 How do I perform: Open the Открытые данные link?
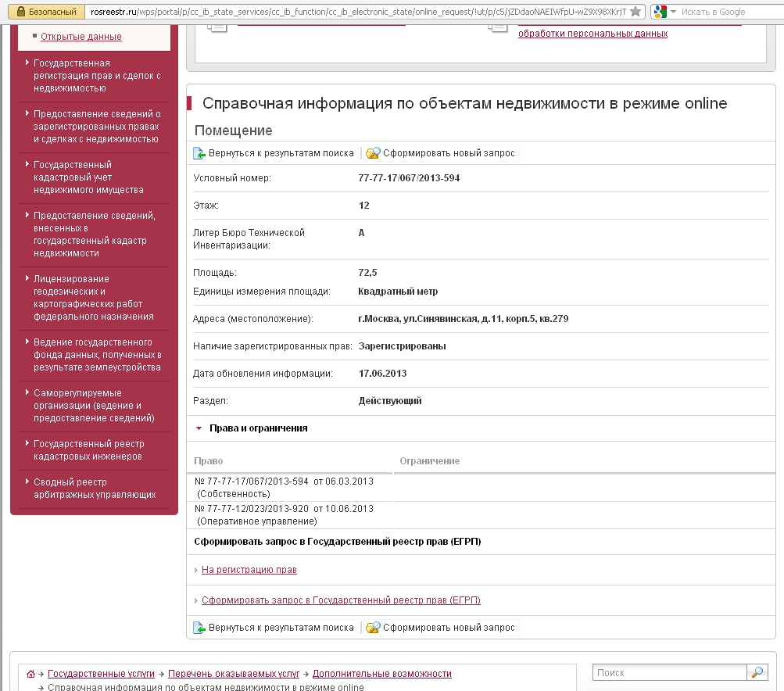tap(81, 37)
